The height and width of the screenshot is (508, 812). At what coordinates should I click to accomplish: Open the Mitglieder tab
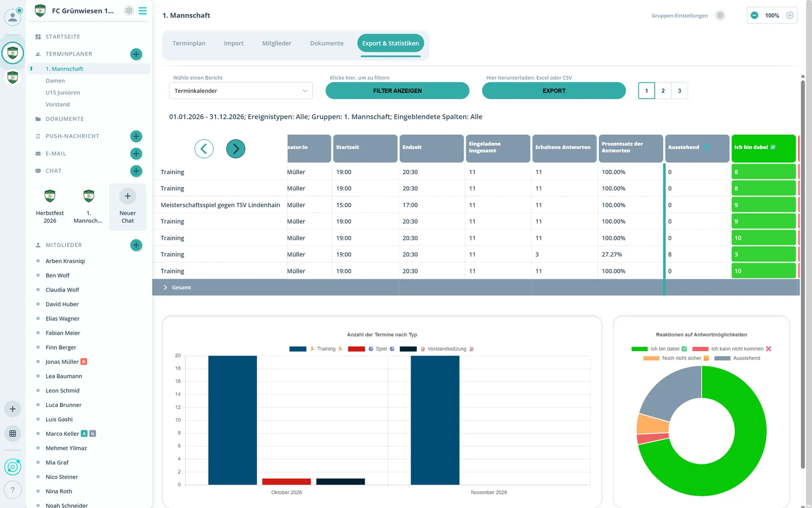click(277, 43)
